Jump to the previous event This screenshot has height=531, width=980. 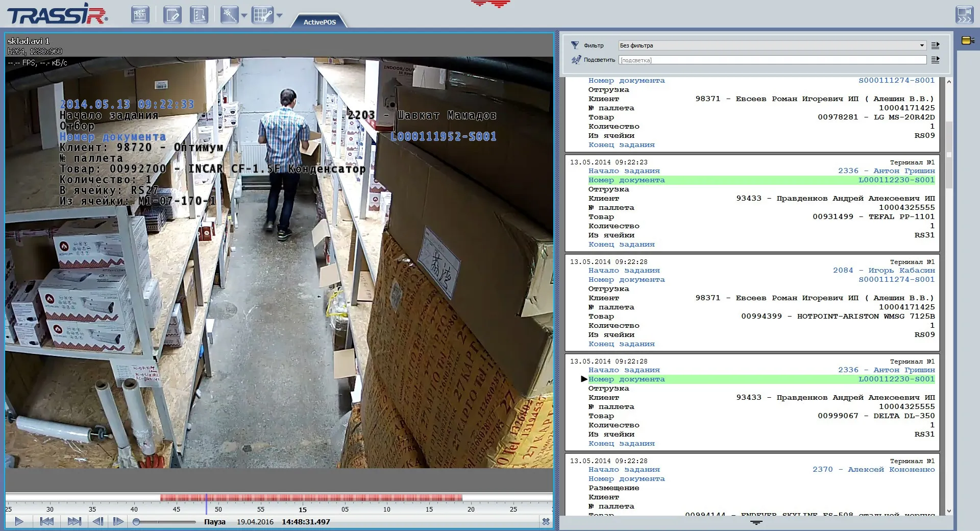[46, 521]
